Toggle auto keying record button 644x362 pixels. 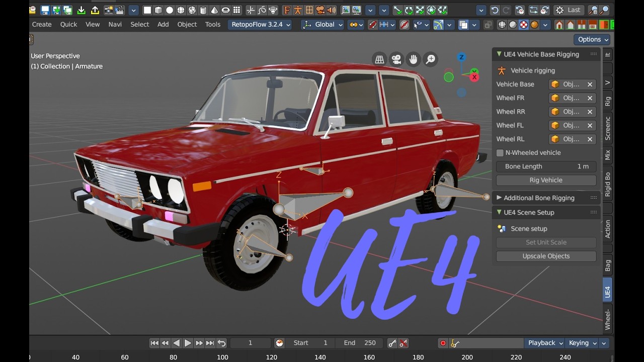[443, 343]
